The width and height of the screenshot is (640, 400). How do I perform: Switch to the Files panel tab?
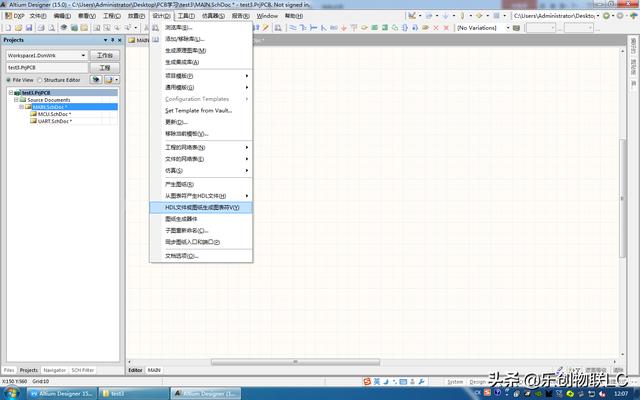tap(9, 370)
